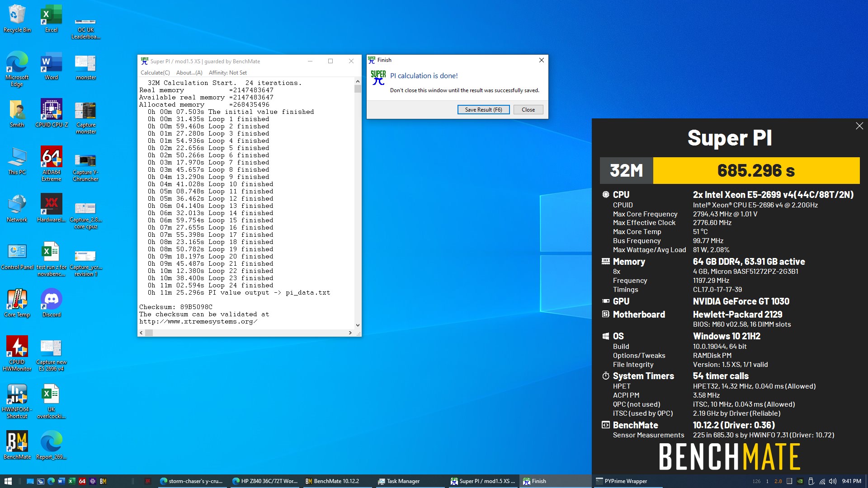Click left arrow of Super PI horizontal scrollbar
Viewport: 868px width, 488px height.
point(141,333)
